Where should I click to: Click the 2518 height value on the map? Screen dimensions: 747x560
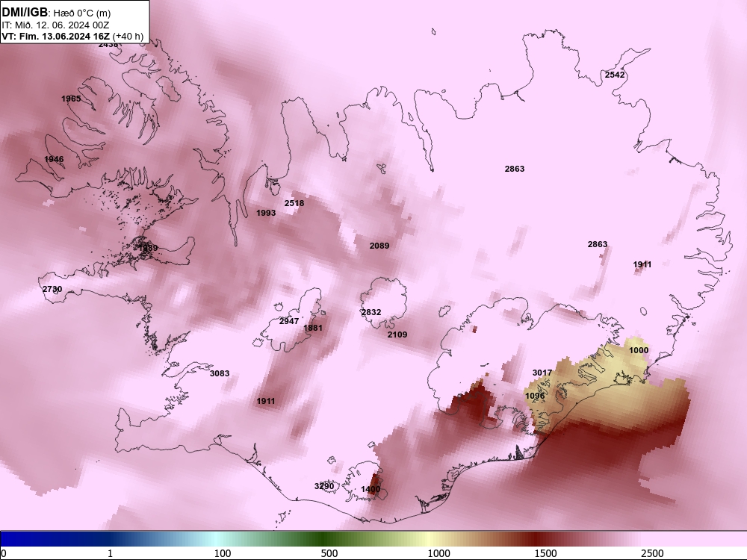click(x=294, y=203)
